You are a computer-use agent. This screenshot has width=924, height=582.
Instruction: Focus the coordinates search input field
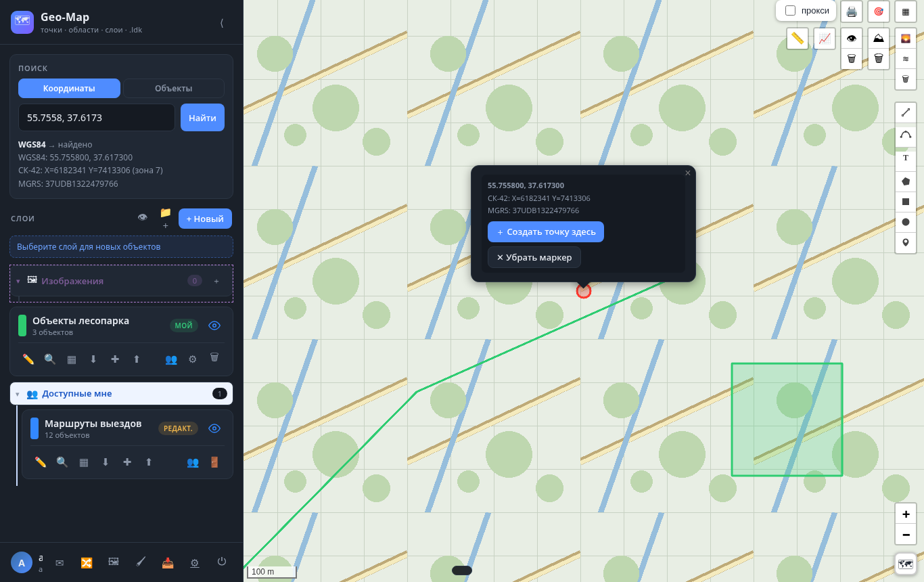97,118
